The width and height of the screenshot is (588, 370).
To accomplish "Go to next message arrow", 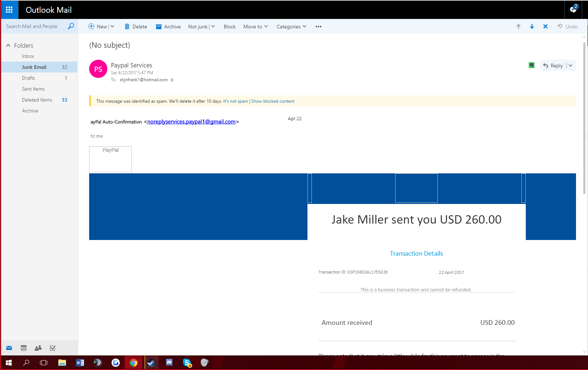I will pos(532,26).
